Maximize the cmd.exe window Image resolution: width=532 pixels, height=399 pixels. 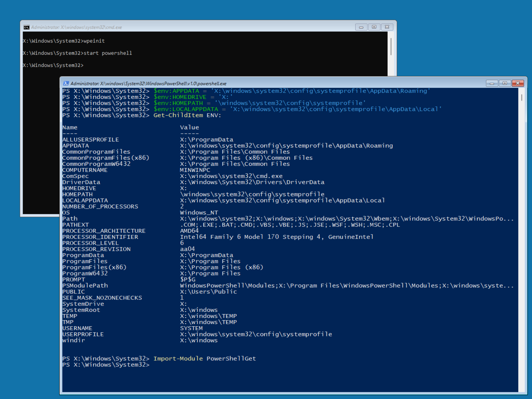point(374,27)
